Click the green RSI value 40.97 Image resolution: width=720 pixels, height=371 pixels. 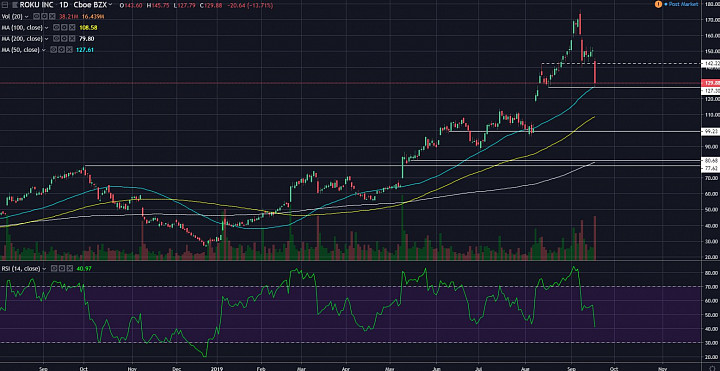pyautogui.click(x=84, y=268)
